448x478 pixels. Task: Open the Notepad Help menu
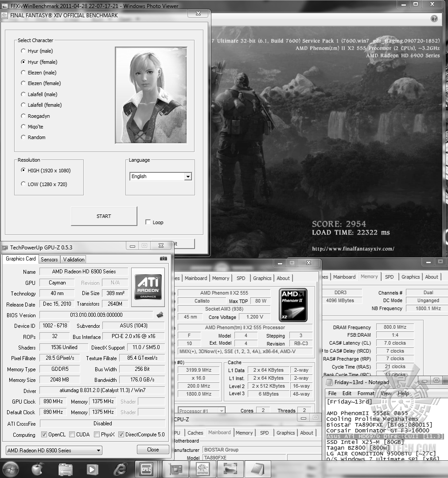click(x=404, y=393)
